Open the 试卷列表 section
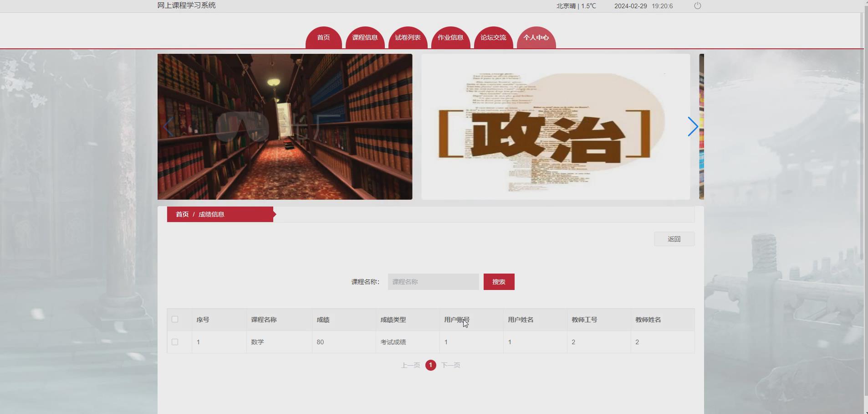Viewport: 868px width, 414px height. pyautogui.click(x=408, y=38)
